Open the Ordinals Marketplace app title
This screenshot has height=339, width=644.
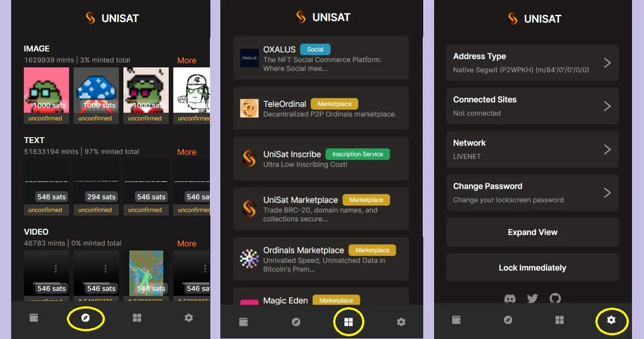pyautogui.click(x=303, y=250)
